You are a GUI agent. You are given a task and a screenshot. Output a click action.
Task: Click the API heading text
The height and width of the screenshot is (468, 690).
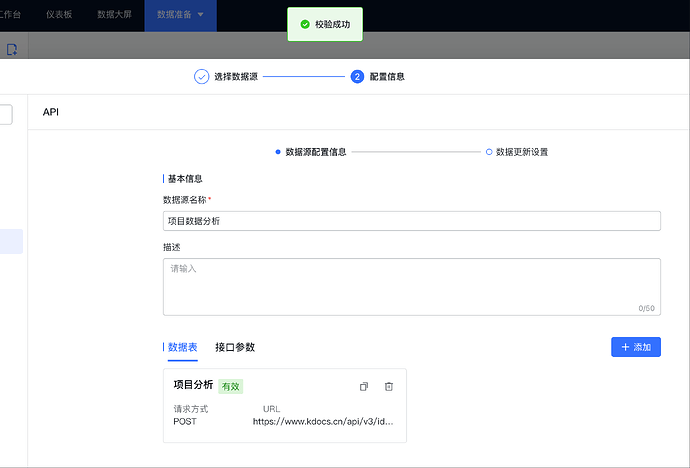pos(51,112)
